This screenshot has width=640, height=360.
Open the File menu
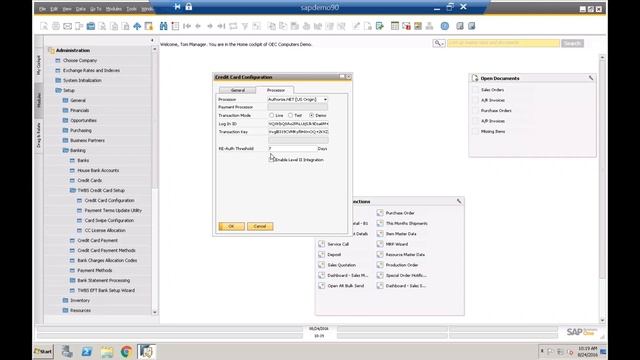(x=42, y=9)
